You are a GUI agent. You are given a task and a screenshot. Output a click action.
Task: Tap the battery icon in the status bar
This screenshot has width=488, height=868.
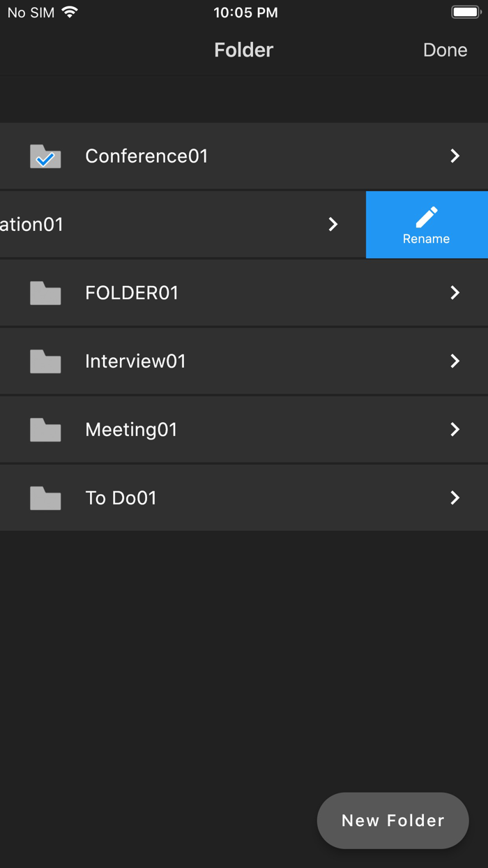pyautogui.click(x=464, y=11)
